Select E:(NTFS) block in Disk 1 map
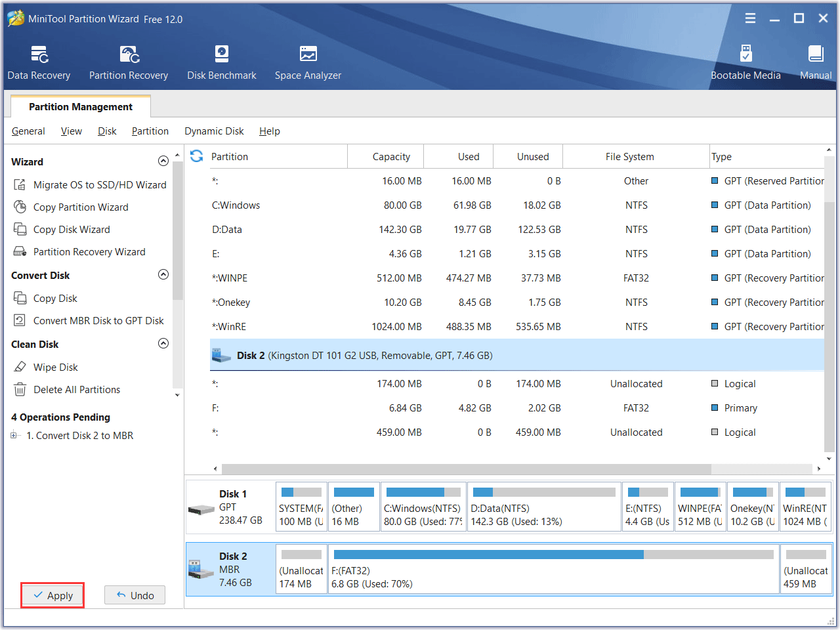 pos(648,507)
